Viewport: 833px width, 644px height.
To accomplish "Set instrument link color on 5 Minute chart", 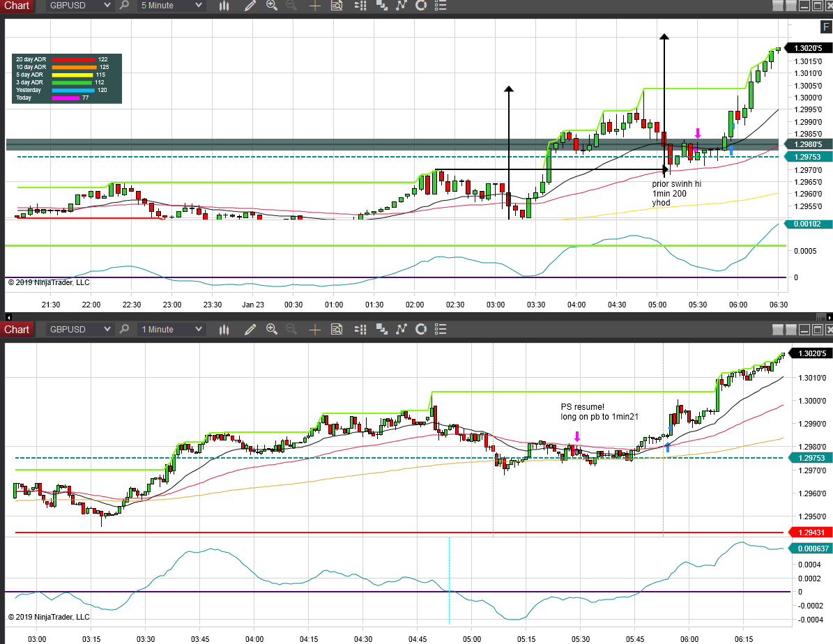I will coord(778,6).
